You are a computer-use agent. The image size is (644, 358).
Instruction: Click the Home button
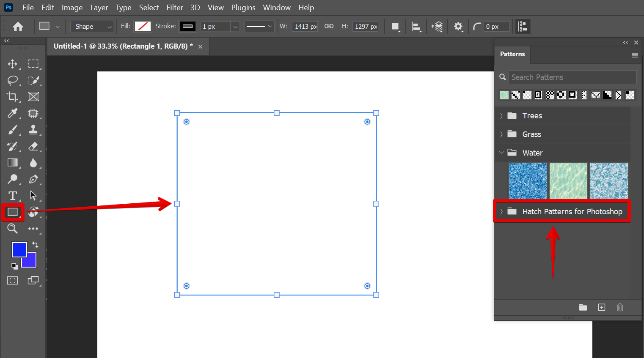coord(18,27)
